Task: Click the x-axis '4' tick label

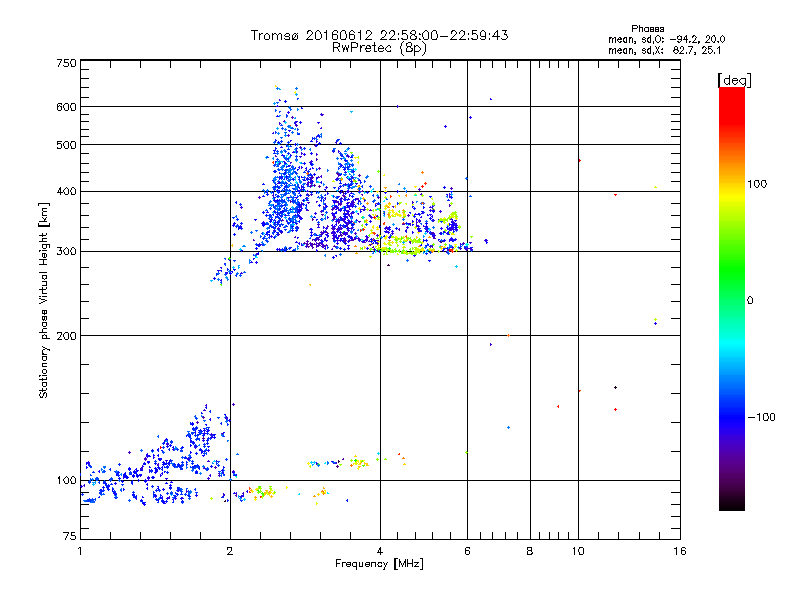Action: pyautogui.click(x=380, y=551)
